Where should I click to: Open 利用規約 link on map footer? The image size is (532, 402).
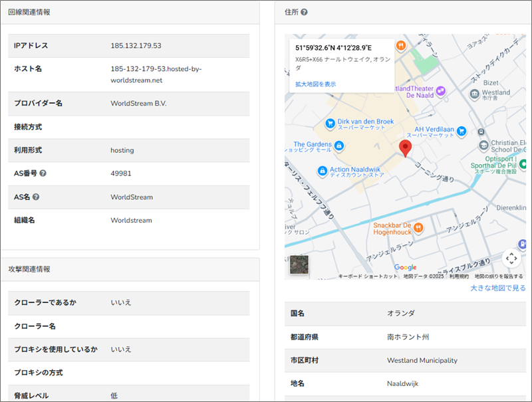pyautogui.click(x=459, y=276)
